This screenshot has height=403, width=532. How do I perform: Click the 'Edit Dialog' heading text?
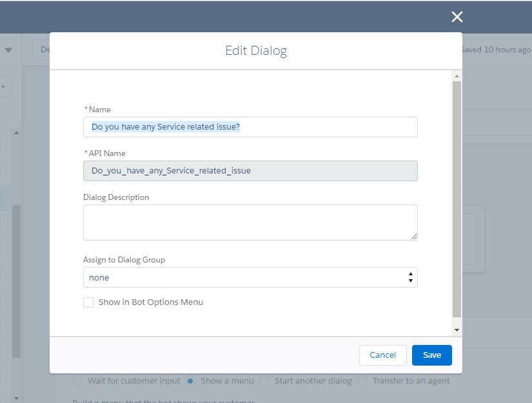[x=256, y=50]
